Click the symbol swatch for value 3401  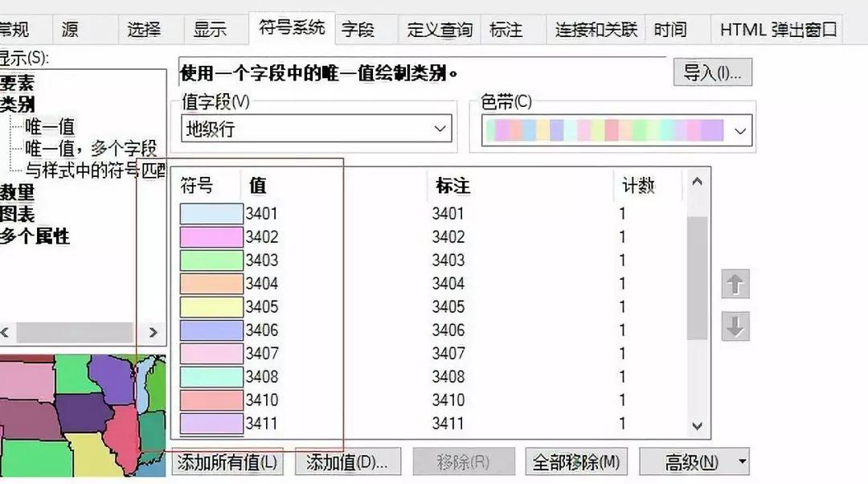tap(211, 214)
